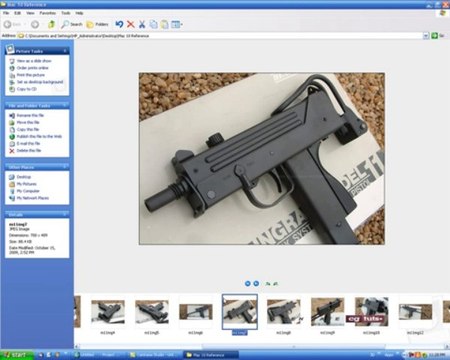The image size is (450, 360).
Task: Click the filmstrip scrollbar left arrow
Action: pyautogui.click(x=77, y=346)
